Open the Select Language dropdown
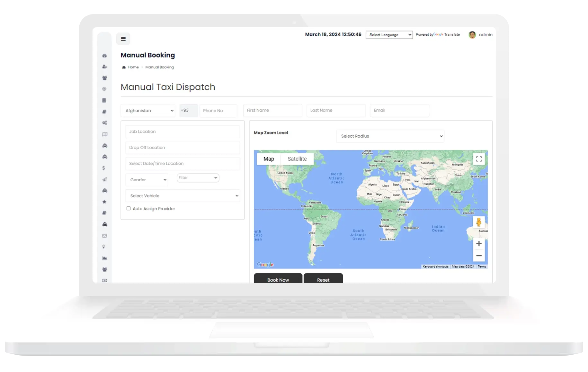Screen dimensions: 588x372 [389, 35]
